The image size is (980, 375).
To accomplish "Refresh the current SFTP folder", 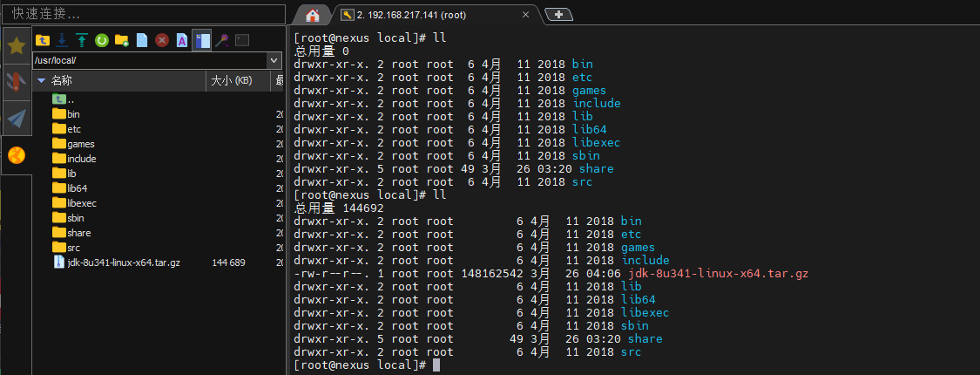I will coord(102,41).
